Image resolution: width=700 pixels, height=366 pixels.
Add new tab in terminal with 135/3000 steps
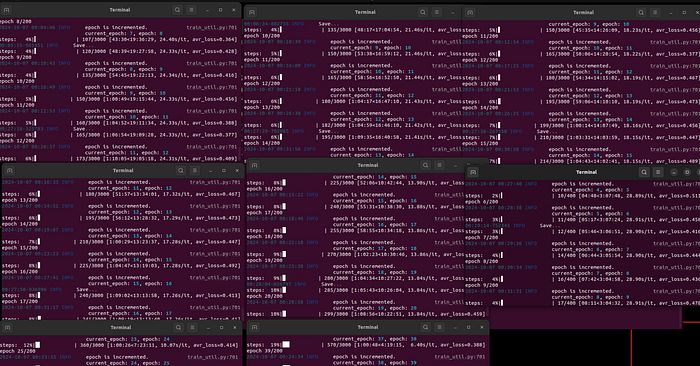[252, 12]
